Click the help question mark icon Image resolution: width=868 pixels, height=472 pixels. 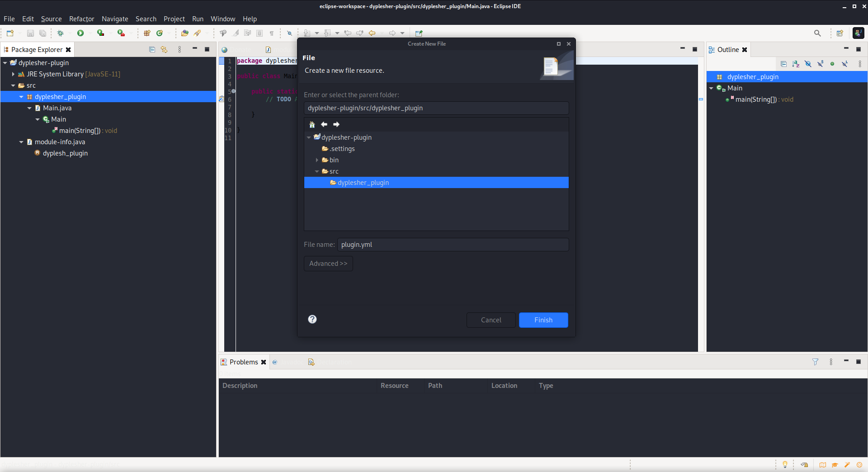click(x=312, y=319)
